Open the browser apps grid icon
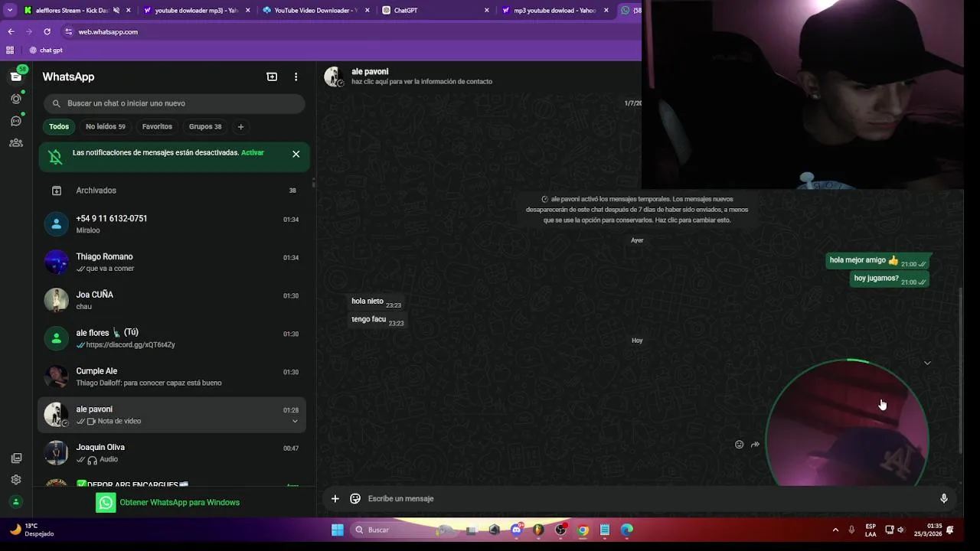The width and height of the screenshot is (980, 551). 10,50
